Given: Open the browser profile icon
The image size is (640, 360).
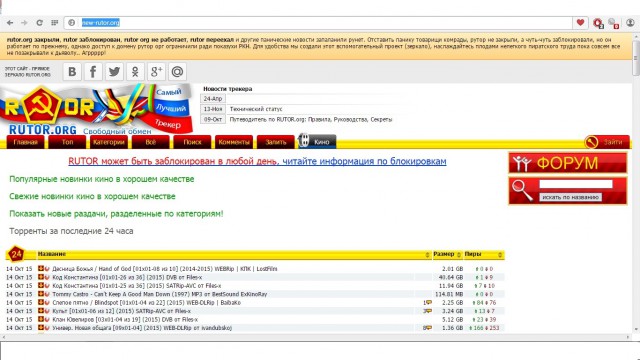Looking at the screenshot, I should point(630,23).
